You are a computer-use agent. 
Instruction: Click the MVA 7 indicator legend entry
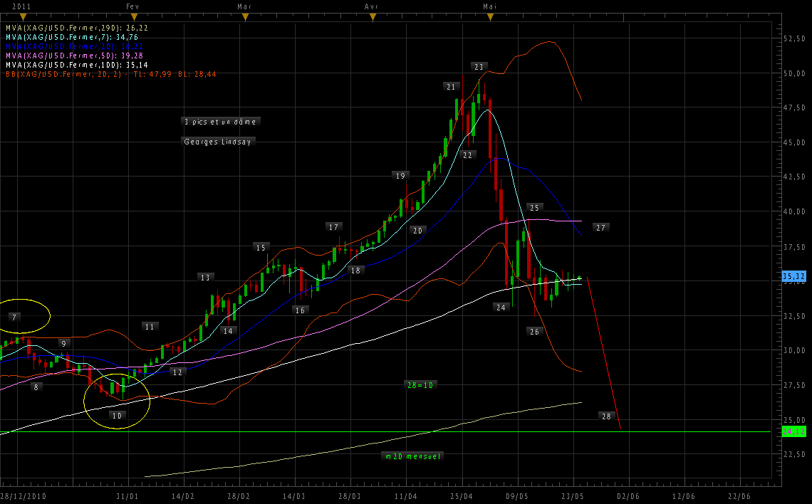point(71,36)
